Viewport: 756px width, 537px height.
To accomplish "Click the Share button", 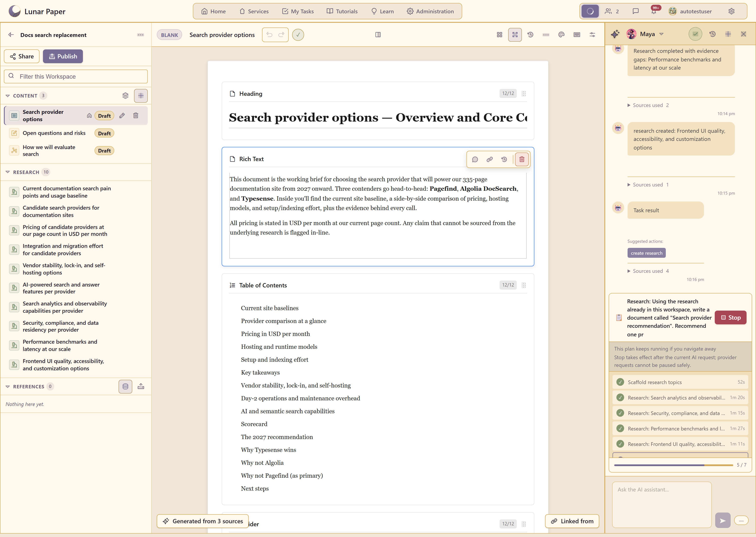I will pos(22,56).
